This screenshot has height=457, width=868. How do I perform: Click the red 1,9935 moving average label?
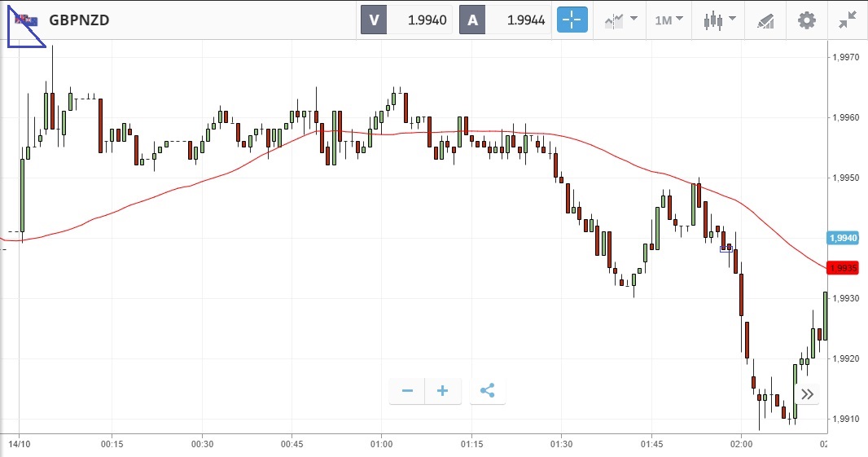(843, 267)
